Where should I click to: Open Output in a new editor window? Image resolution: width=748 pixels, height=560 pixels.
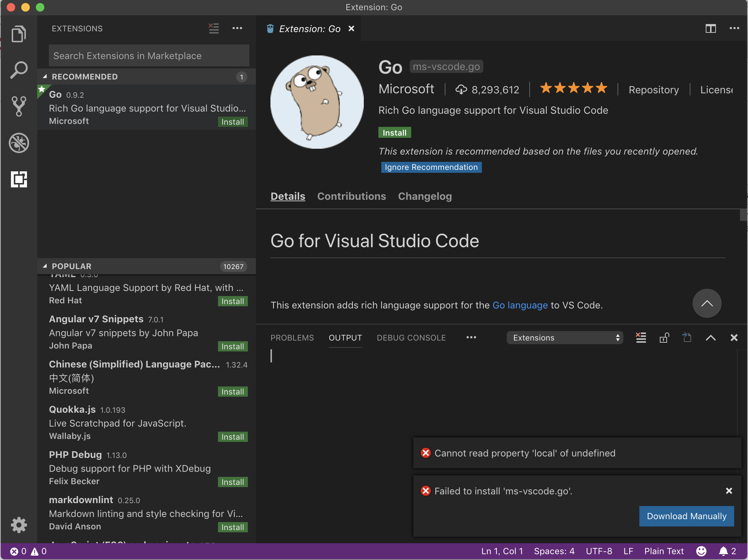point(687,338)
